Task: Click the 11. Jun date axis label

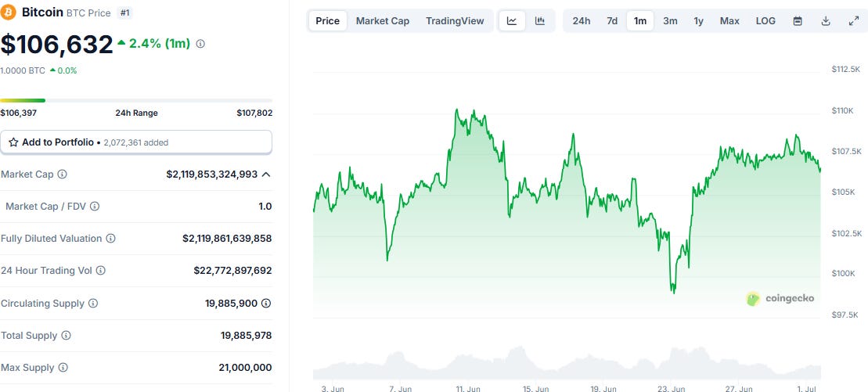Action: 467,389
